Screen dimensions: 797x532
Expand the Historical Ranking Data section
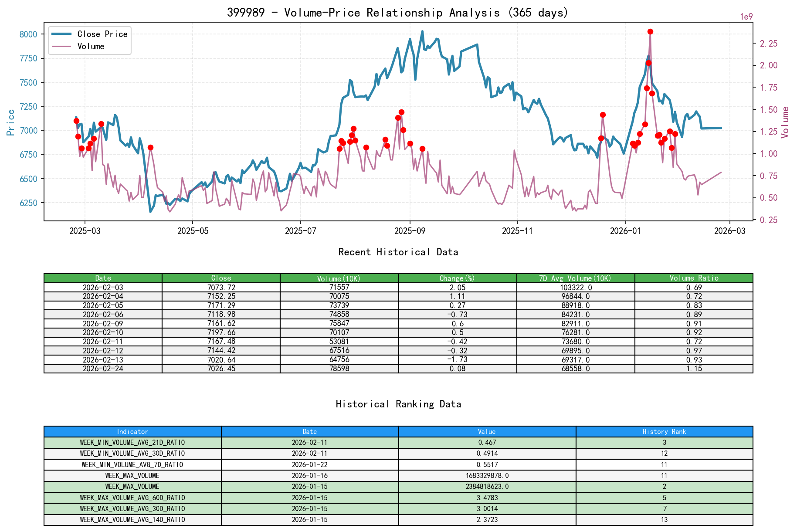tap(398, 404)
